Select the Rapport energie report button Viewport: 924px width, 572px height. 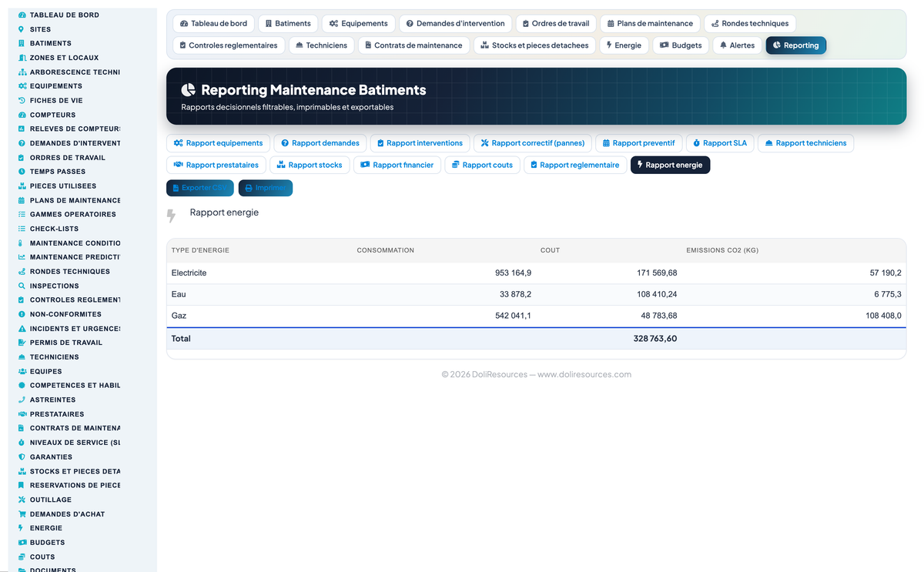click(670, 165)
